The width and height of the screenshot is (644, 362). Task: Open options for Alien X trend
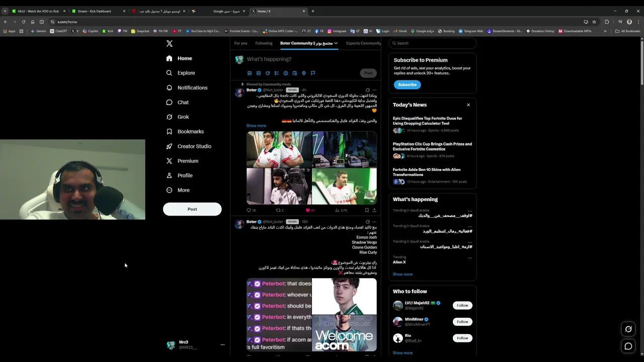click(470, 257)
